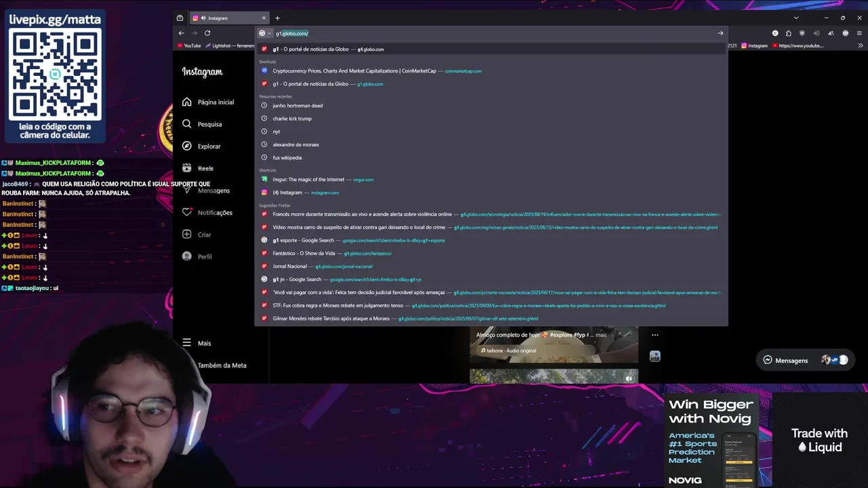
Task: Click the speaker extension icon in browser toolbar
Action: pyautogui.click(x=816, y=33)
